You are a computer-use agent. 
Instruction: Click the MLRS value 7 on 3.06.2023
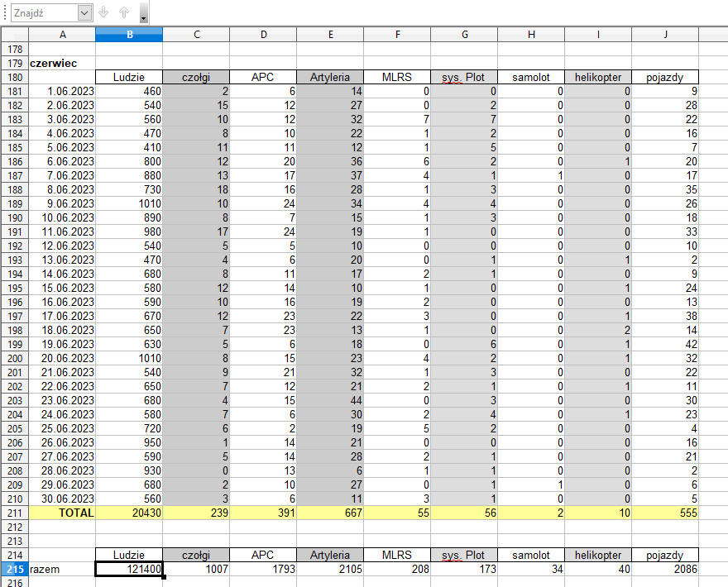pyautogui.click(x=397, y=119)
